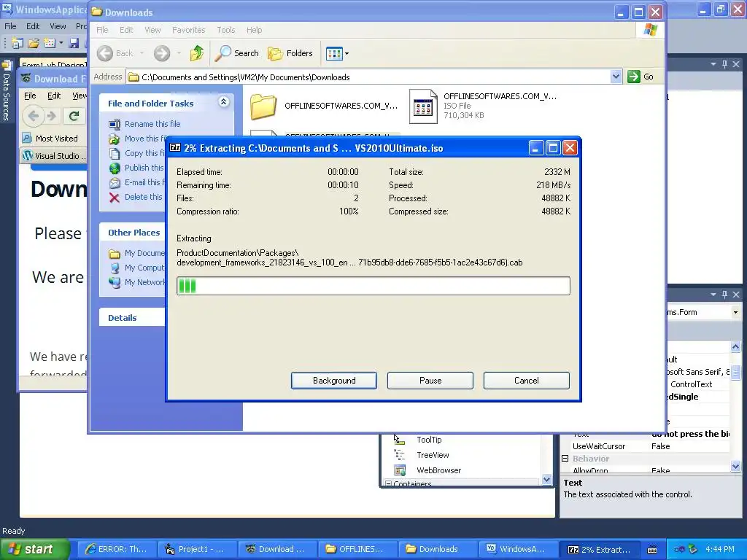Click the extraction progress bar
The height and width of the screenshot is (560, 747).
pyautogui.click(x=373, y=286)
